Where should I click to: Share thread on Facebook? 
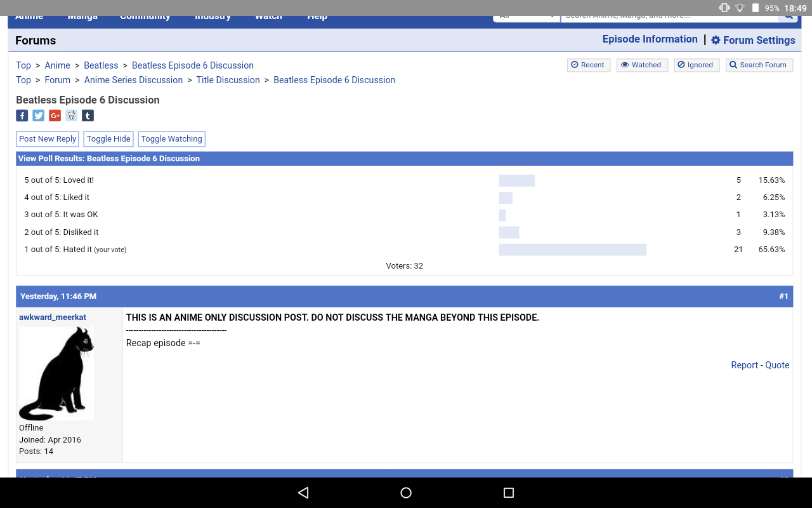click(x=22, y=116)
